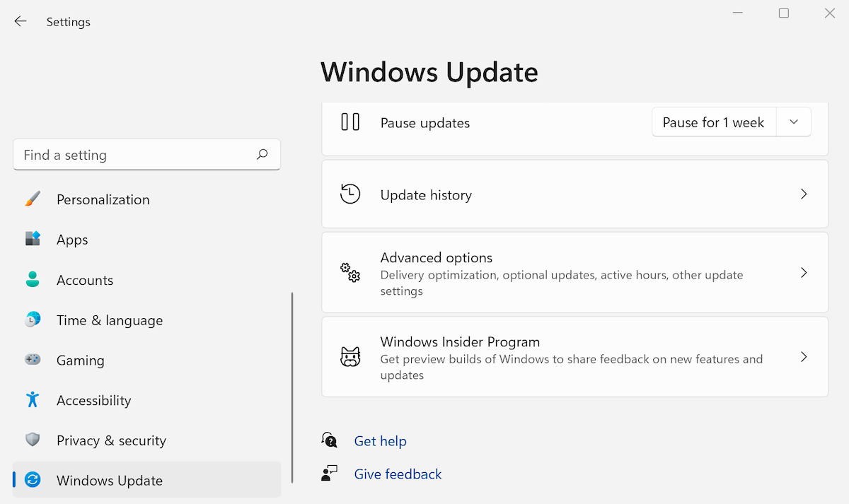Click the Windows Insider Program ninja cat icon
Viewport: 849px width, 504px height.
tap(350, 358)
